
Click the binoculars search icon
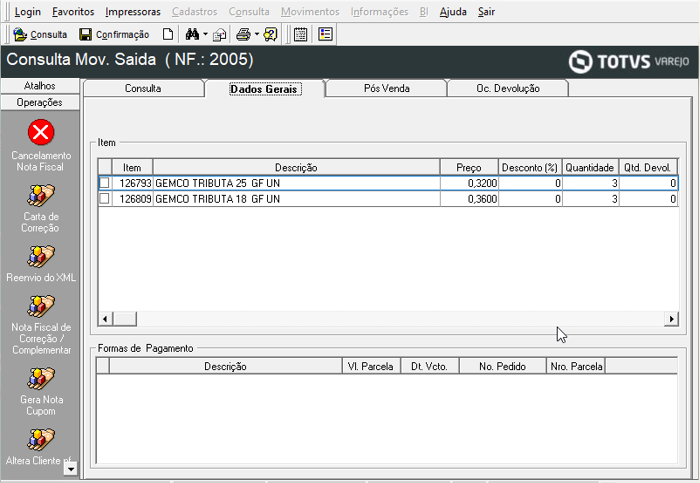point(192,34)
